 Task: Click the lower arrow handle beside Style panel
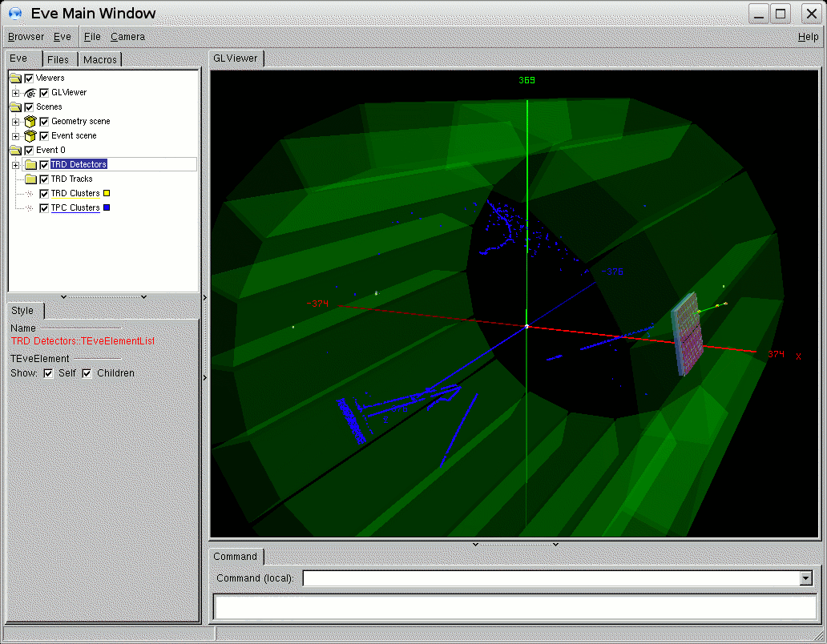point(204,378)
